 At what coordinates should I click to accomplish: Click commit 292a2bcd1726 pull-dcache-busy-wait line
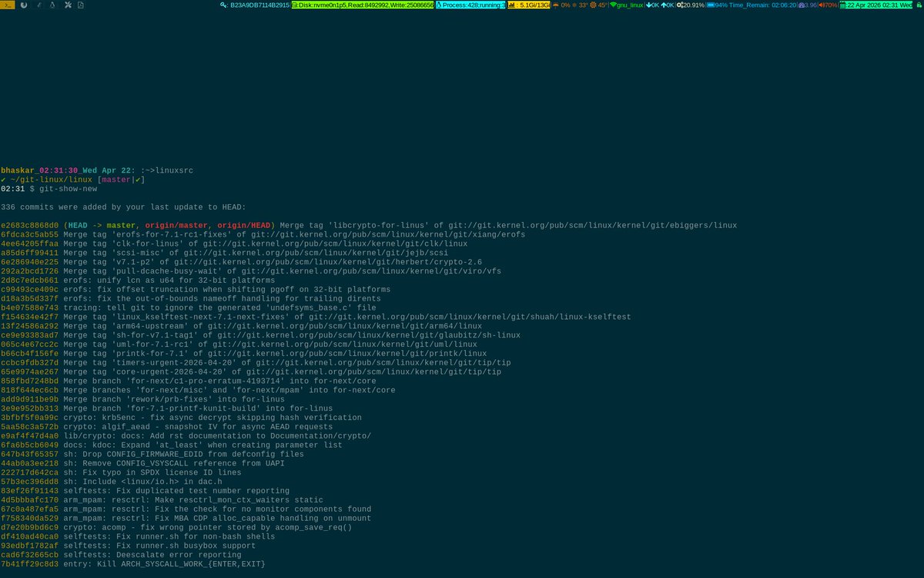(251, 272)
